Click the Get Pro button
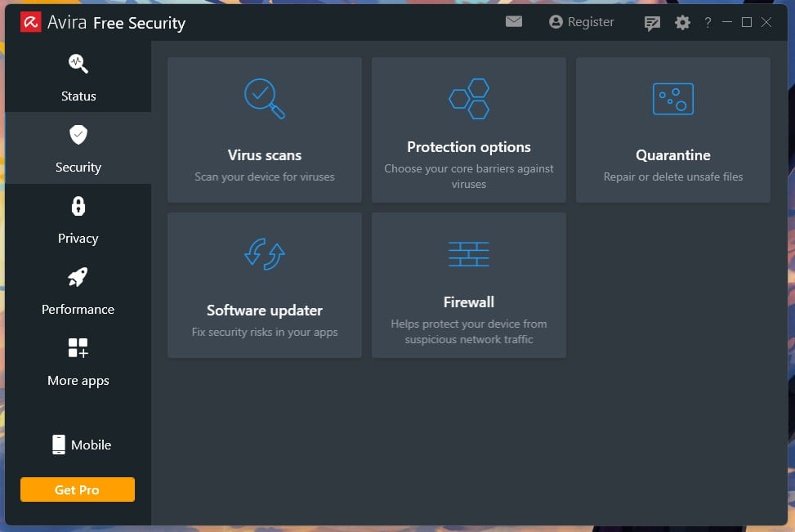 (x=78, y=490)
